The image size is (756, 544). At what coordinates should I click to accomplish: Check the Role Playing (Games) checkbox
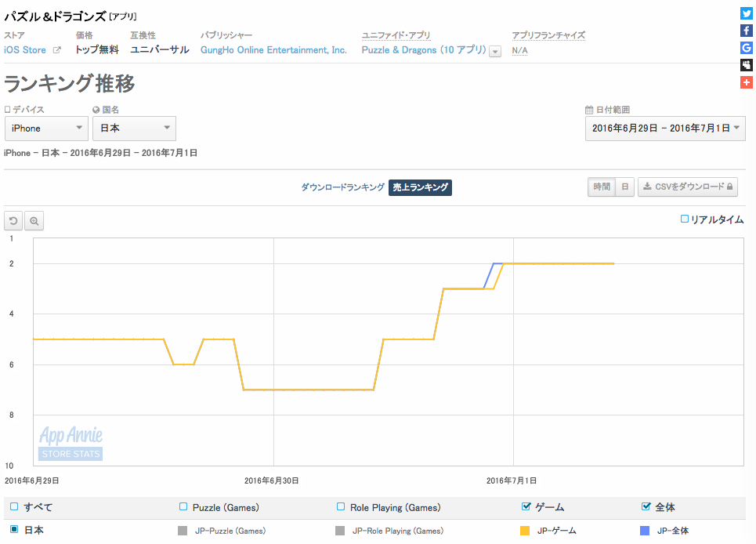341,506
